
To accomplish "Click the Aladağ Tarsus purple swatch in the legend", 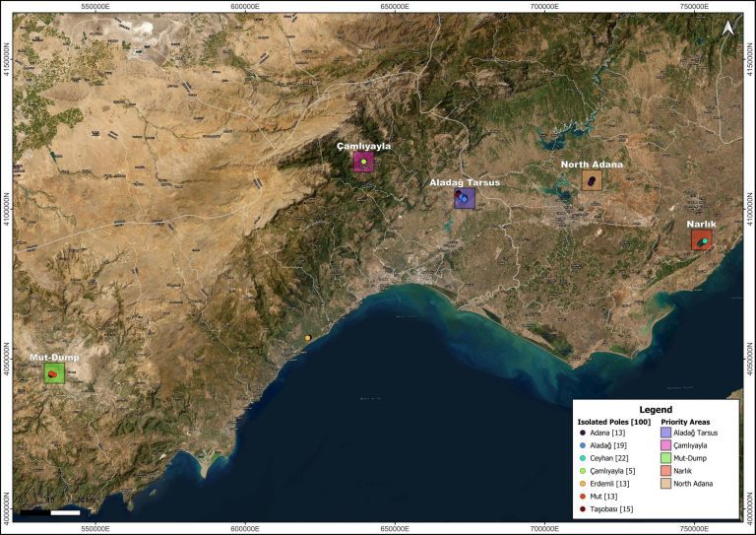I will [x=665, y=433].
